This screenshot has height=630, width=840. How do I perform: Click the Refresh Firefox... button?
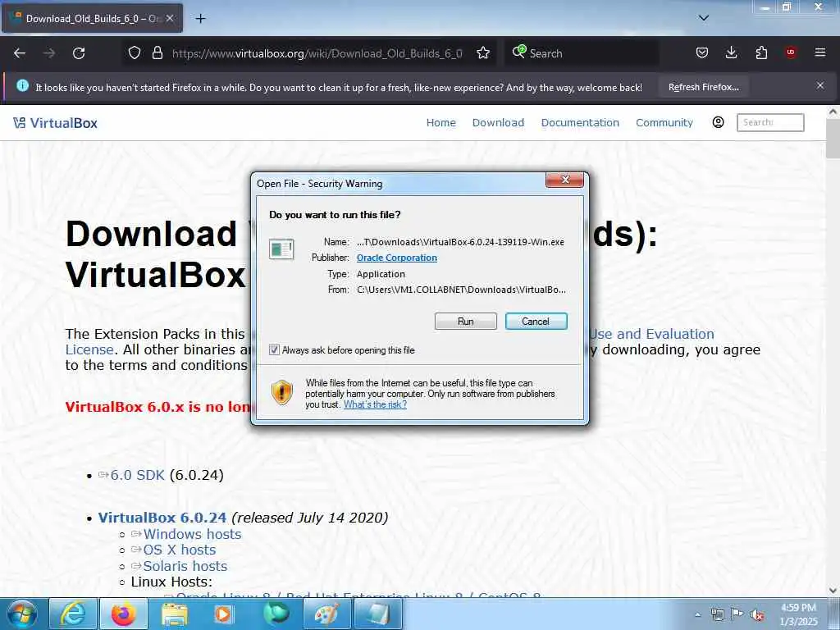pyautogui.click(x=703, y=87)
